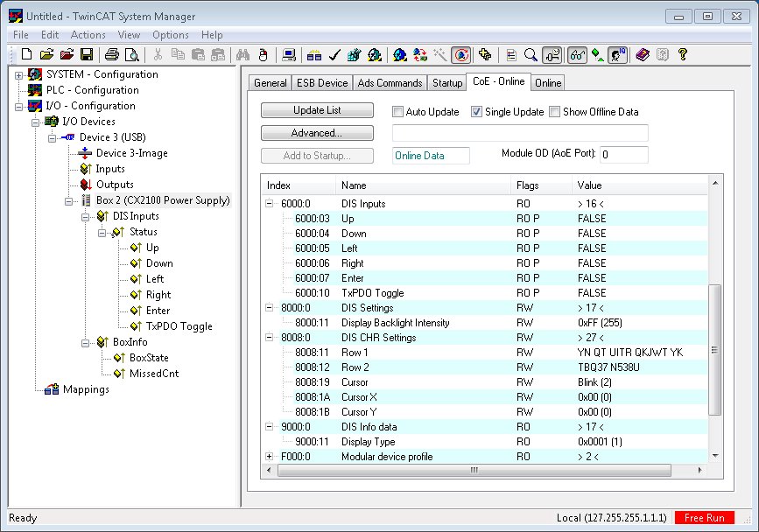Select the BoxState variable in tree
The height and width of the screenshot is (532, 759).
(x=149, y=358)
